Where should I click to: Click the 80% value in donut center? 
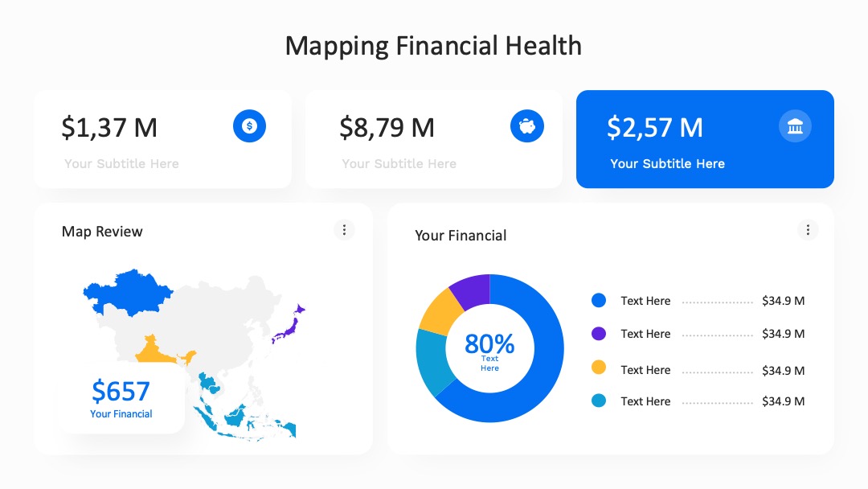coord(489,344)
